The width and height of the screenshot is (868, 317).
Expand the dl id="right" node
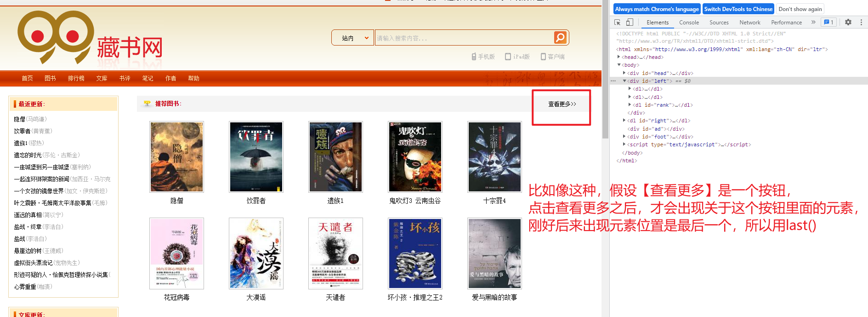click(624, 121)
